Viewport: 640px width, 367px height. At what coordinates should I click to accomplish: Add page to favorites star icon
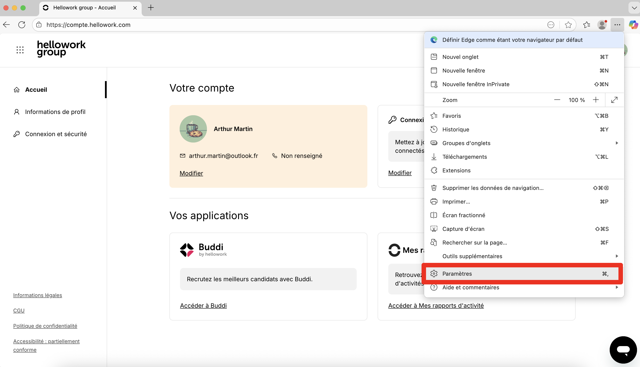568,25
